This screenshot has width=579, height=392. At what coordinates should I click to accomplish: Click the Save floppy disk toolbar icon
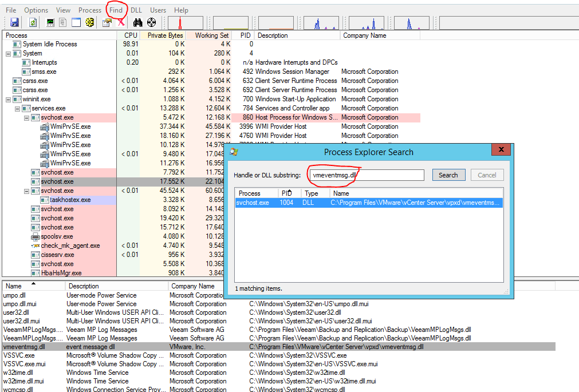[14, 22]
